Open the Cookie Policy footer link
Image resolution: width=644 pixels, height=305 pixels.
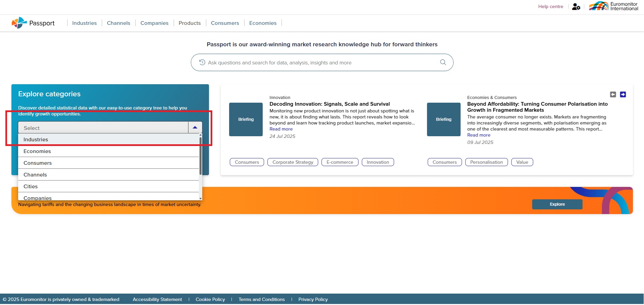point(210,299)
